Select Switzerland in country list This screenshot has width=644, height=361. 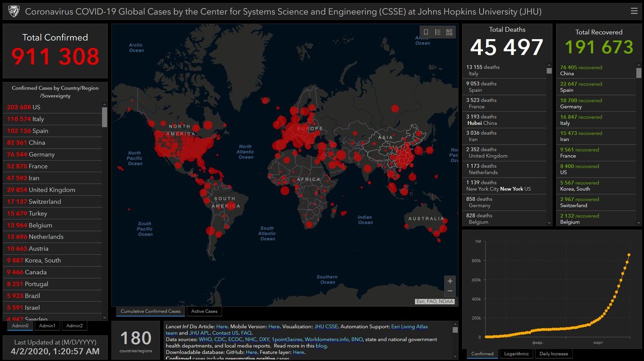click(x=52, y=202)
